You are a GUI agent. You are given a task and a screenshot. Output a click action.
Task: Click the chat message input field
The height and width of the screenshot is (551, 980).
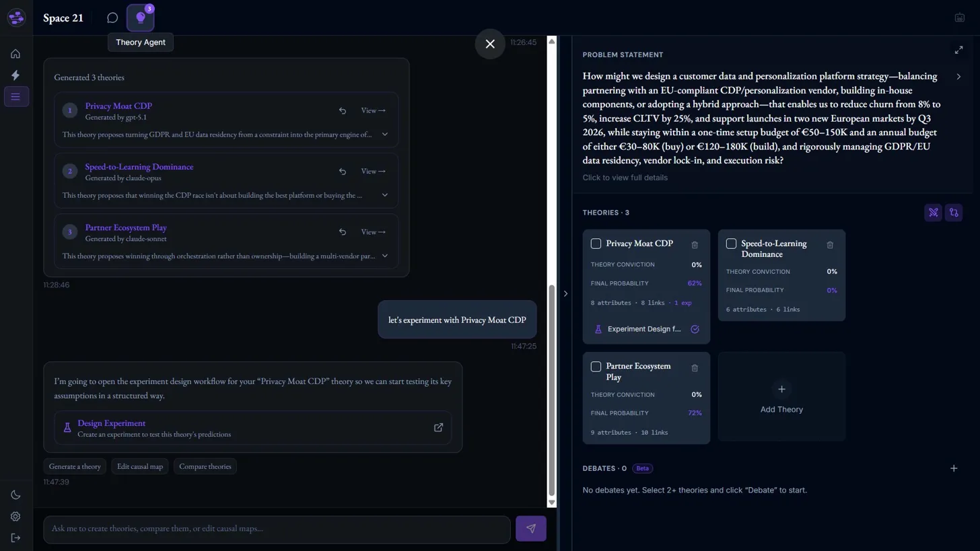pyautogui.click(x=276, y=529)
